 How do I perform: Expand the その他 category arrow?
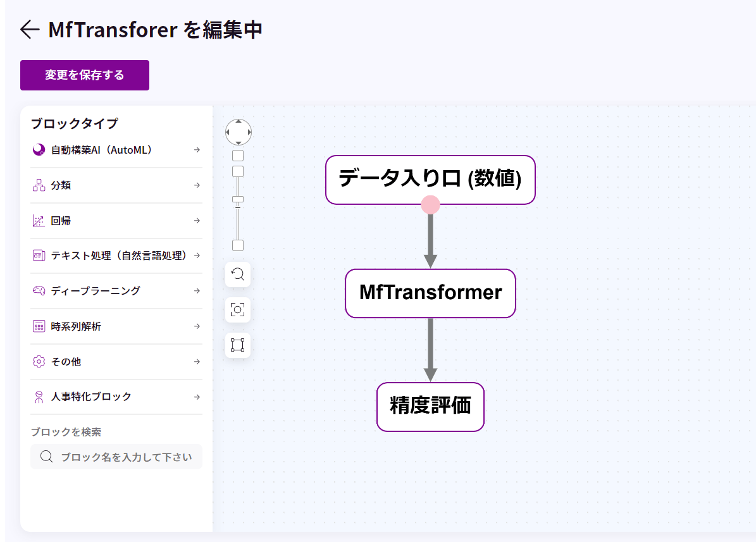[x=197, y=362]
